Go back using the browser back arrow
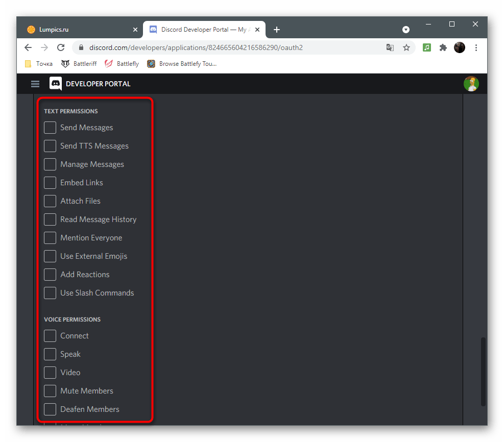Viewport: 504px width, 442px height. (28, 47)
